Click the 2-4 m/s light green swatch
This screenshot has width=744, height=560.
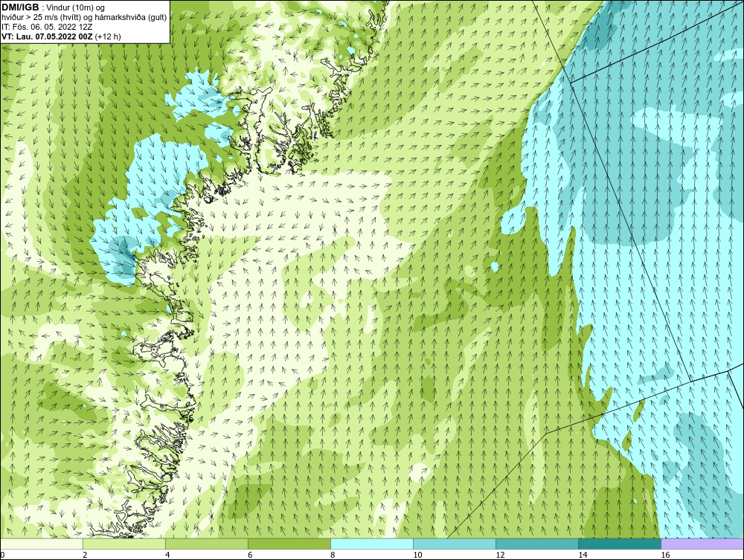click(124, 544)
